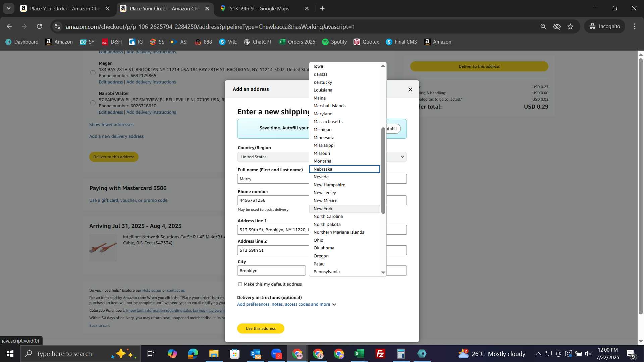Open Microsoft Edge from the taskbar
The width and height of the screenshot is (644, 362).
[193, 354]
